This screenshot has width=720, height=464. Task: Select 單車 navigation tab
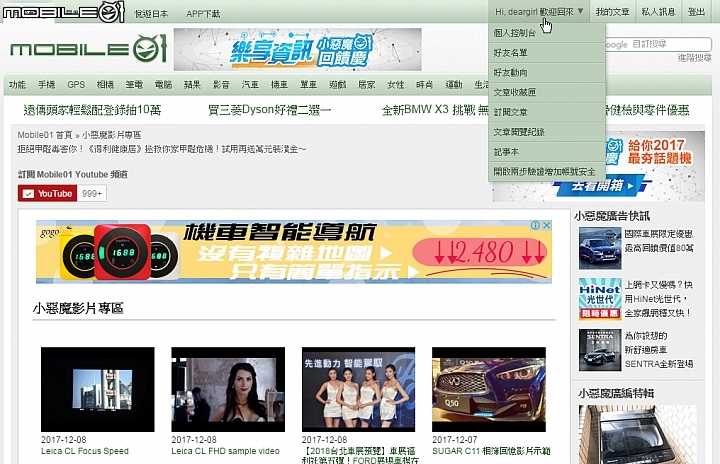pos(308,85)
